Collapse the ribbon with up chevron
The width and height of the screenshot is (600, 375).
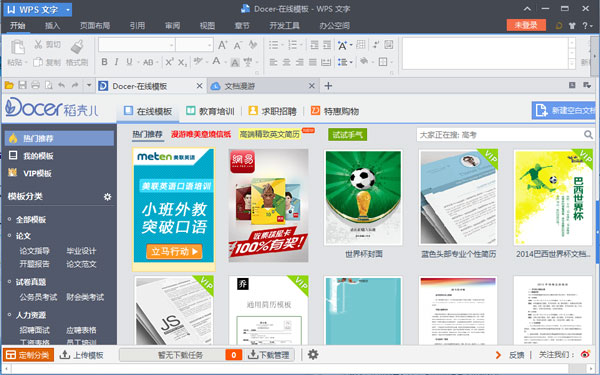pyautogui.click(x=527, y=9)
